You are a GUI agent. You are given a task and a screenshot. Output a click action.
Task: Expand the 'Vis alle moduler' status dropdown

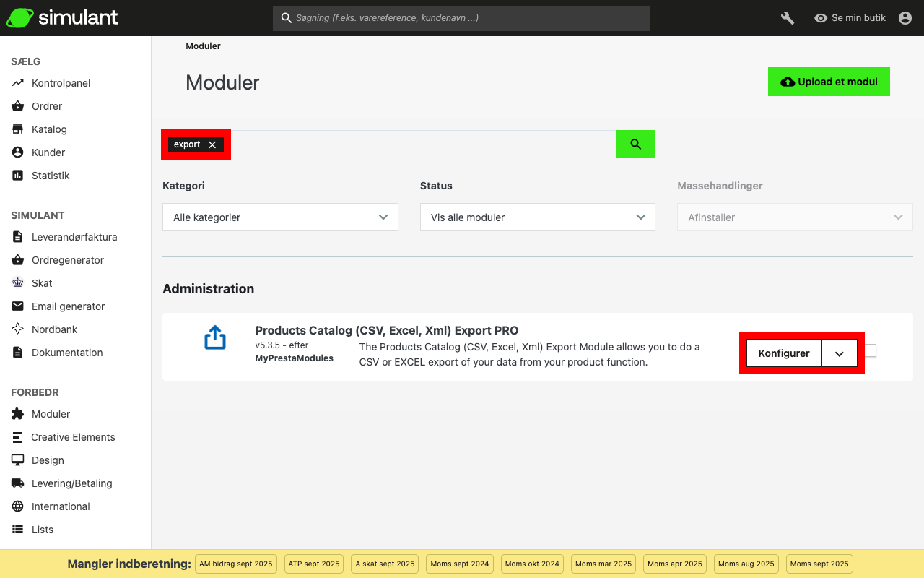click(537, 217)
